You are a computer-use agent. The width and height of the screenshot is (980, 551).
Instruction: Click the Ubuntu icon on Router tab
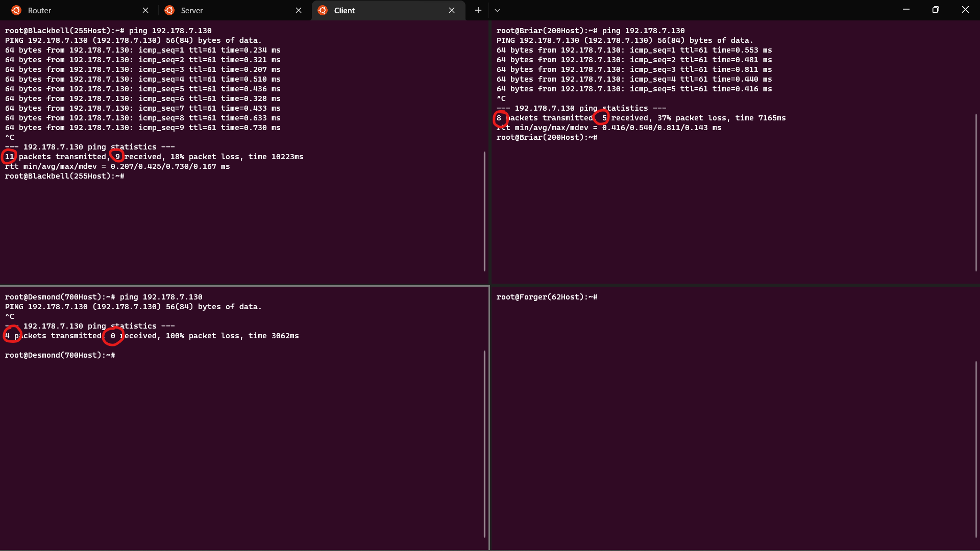pyautogui.click(x=16, y=10)
